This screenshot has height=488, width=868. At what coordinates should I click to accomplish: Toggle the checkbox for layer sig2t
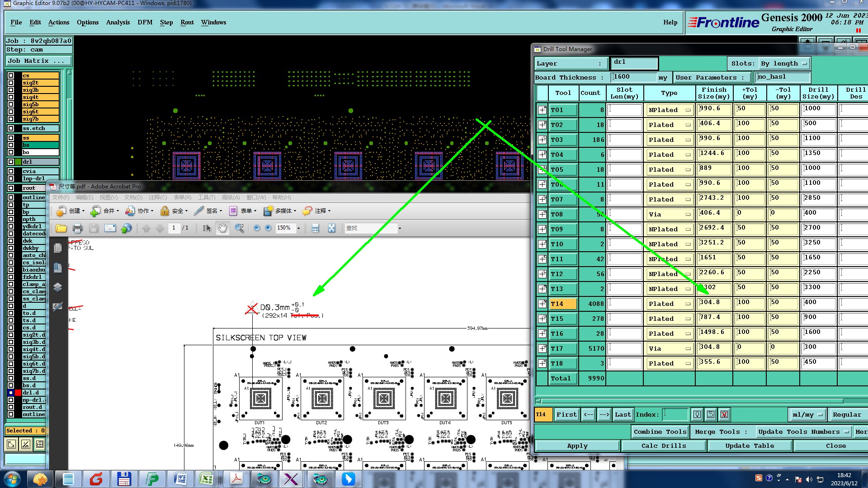tap(11, 83)
